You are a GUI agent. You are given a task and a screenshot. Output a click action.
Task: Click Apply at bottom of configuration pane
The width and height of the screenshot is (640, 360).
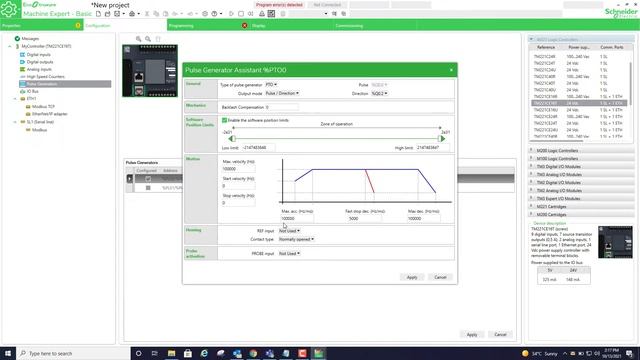coord(472,334)
